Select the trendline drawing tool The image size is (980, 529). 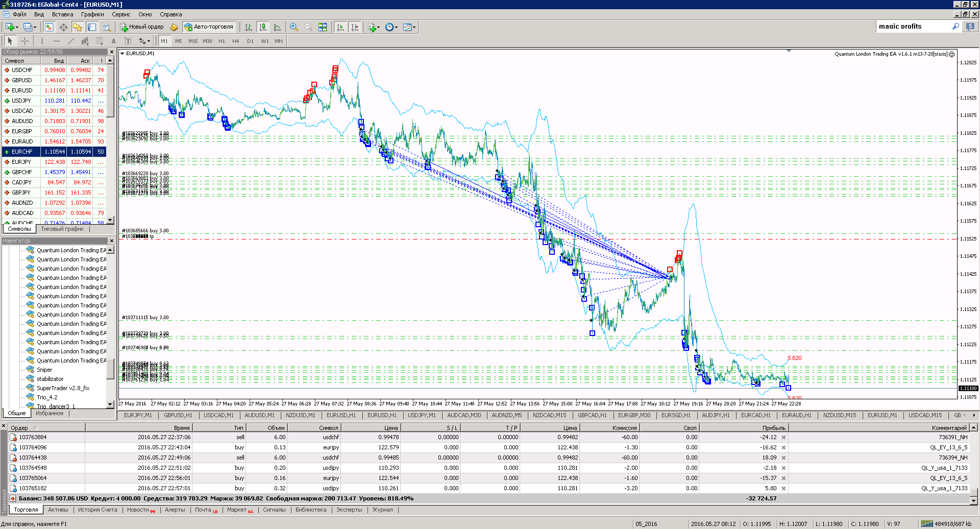click(71, 41)
